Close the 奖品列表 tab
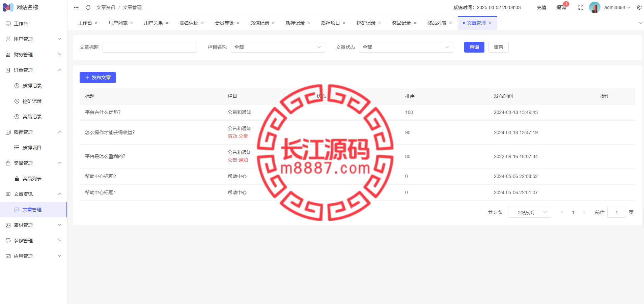The width and height of the screenshot is (644, 304). click(450, 23)
